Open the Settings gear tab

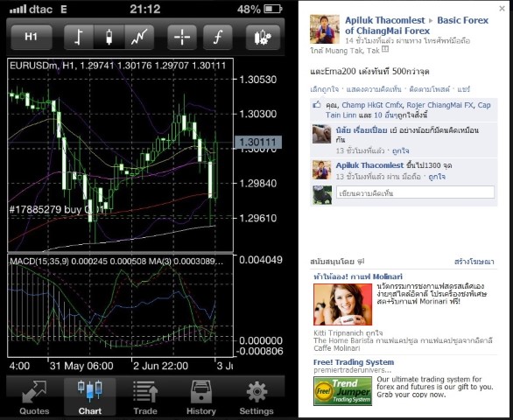pos(256,397)
